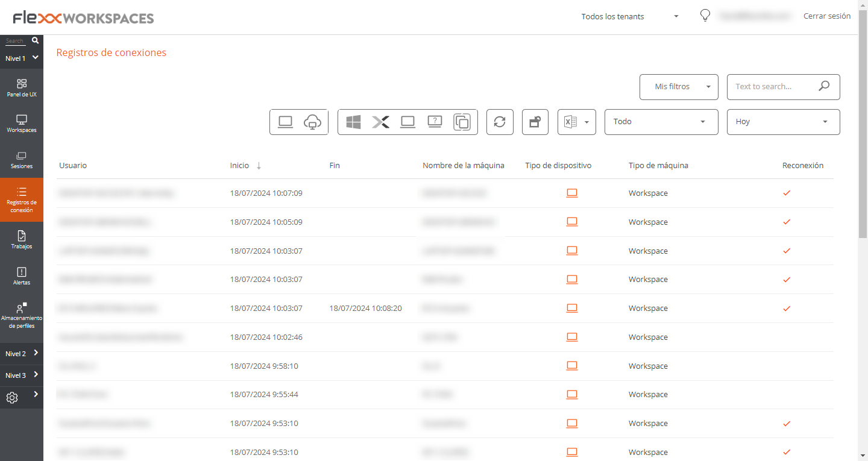This screenshot has height=461, width=868.
Task: Toggle the stacked-squares copy icon filter
Action: click(462, 122)
